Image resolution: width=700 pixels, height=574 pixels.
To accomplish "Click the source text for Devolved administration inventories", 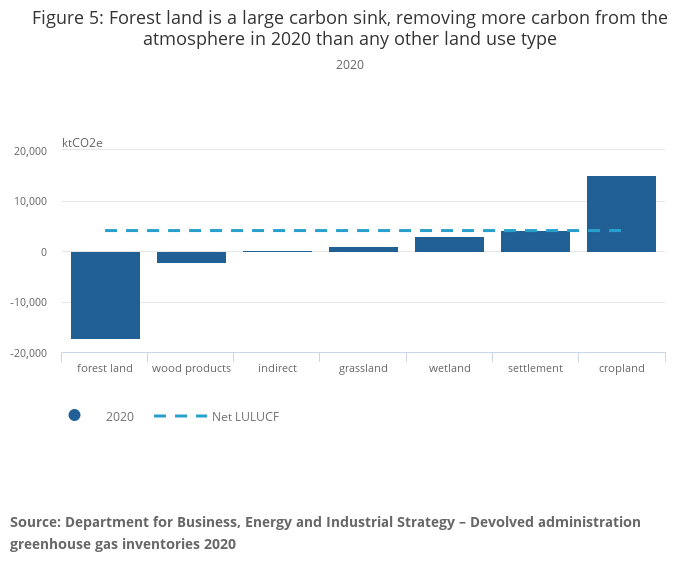I will [325, 533].
